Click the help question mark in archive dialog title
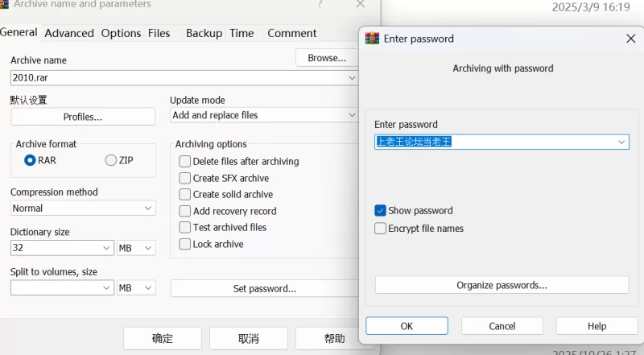The image size is (644, 355). pyautogui.click(x=320, y=5)
